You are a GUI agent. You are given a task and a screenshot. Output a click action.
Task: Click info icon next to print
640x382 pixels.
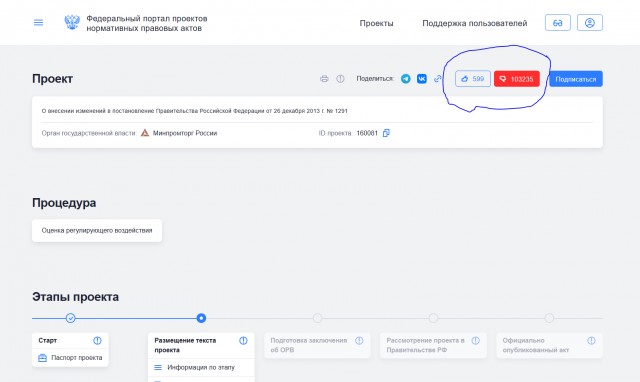(340, 79)
